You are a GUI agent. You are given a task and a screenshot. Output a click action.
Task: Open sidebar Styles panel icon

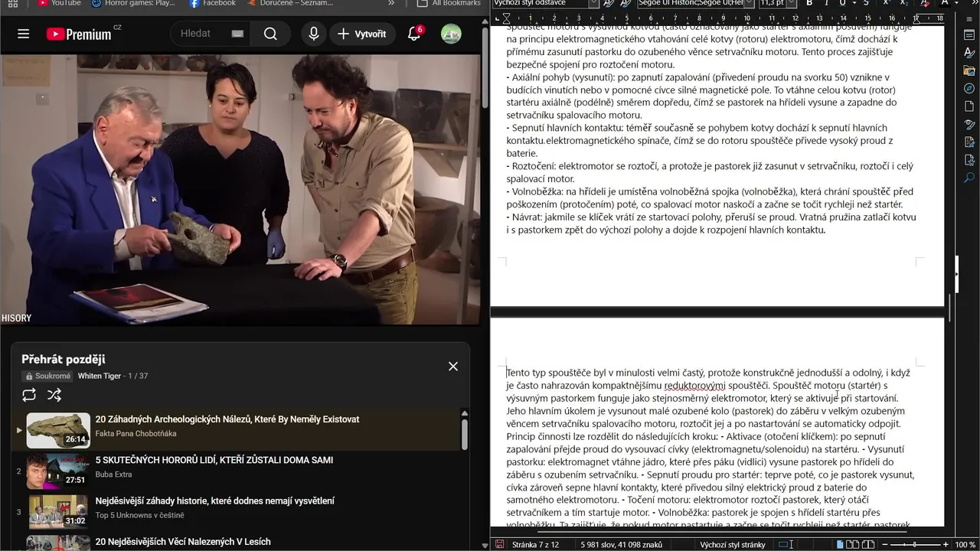coord(969,52)
